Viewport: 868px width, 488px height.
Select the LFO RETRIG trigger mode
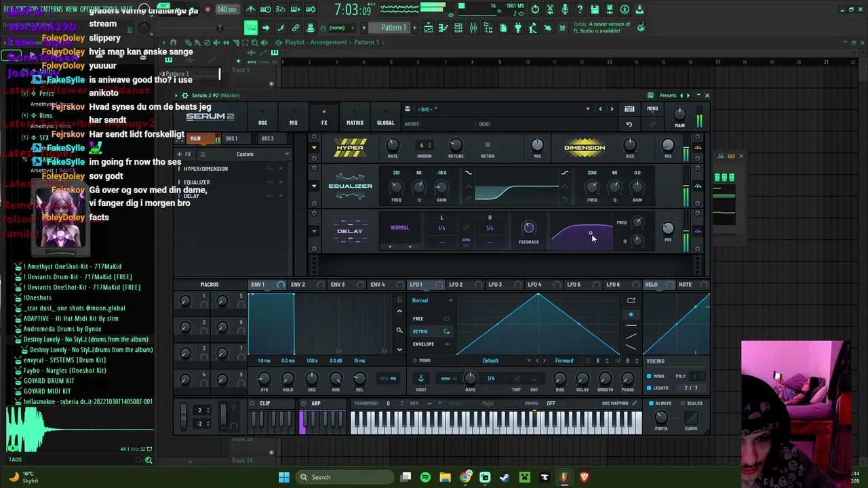(x=430, y=331)
